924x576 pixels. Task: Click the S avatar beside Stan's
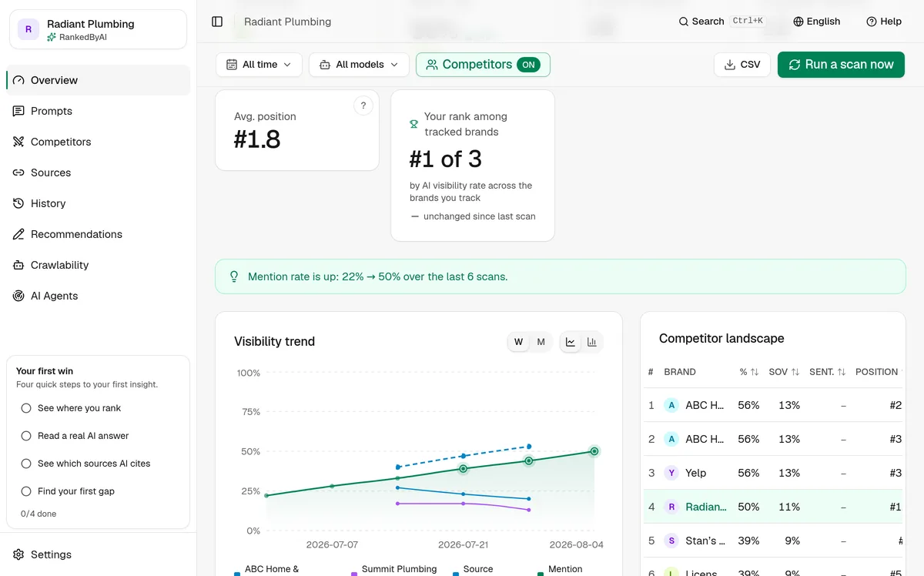pos(671,541)
